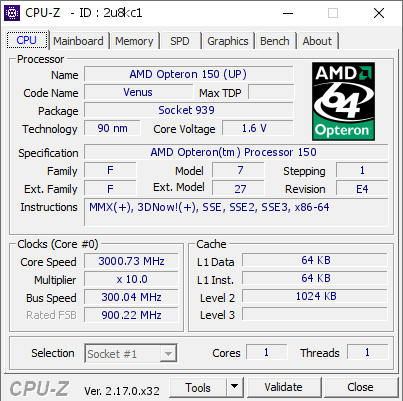
Task: Click the Rated FSB value 900.22 MHz
Action: (x=131, y=315)
